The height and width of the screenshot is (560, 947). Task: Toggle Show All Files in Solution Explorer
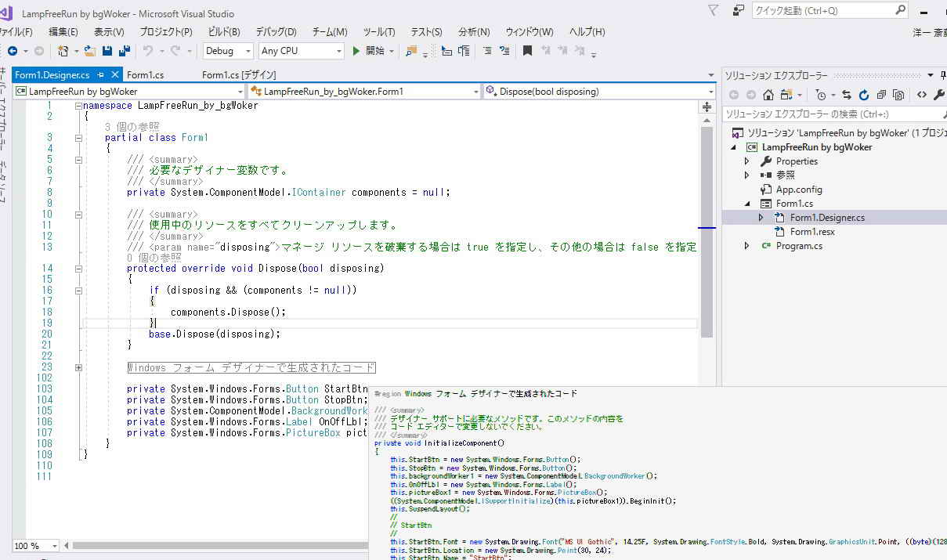(x=898, y=95)
